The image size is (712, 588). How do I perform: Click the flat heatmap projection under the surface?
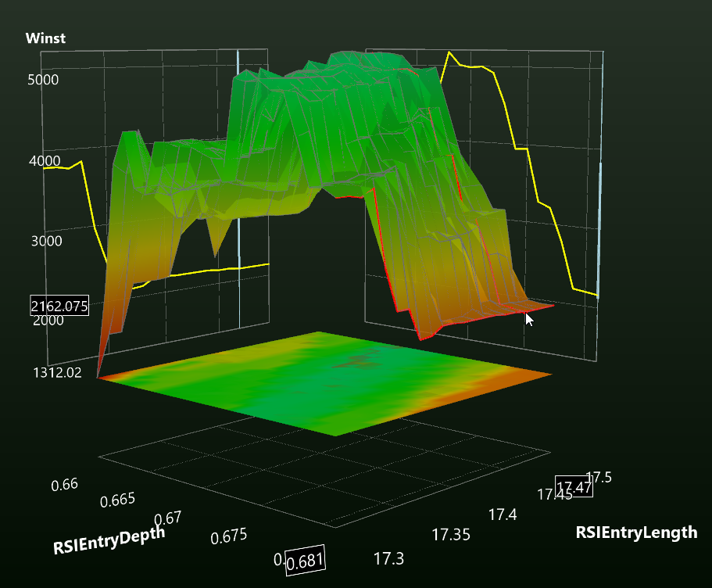pos(325,383)
